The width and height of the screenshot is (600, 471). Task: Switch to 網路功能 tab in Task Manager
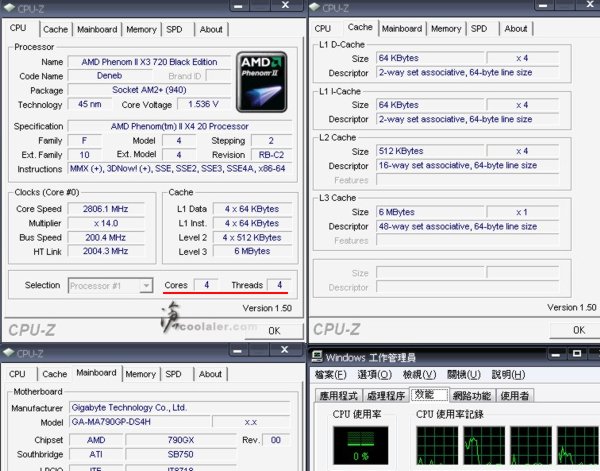tap(472, 396)
